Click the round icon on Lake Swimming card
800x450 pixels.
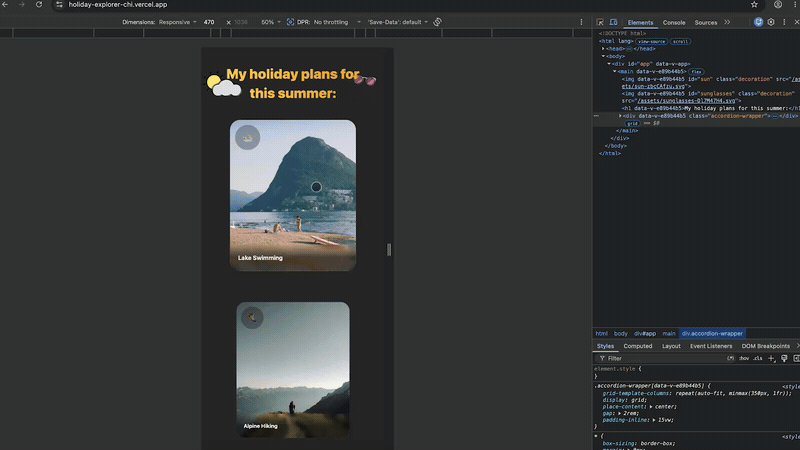tap(247, 138)
